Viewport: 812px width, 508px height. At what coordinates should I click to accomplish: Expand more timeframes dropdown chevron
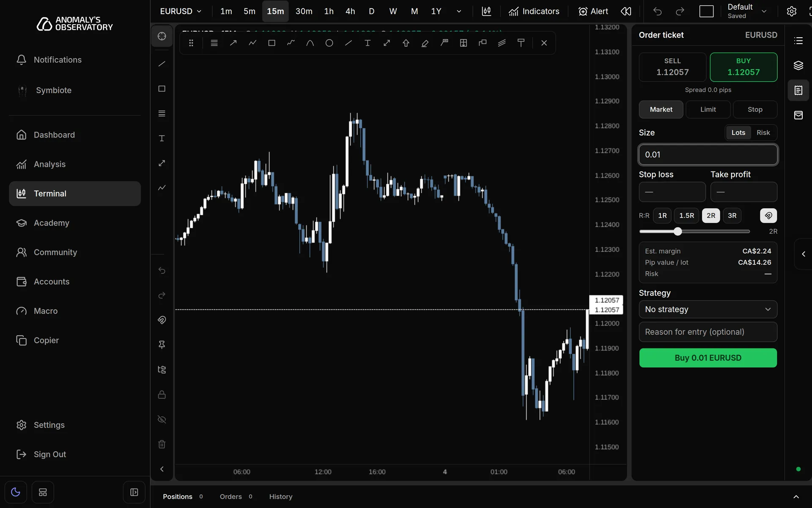[459, 11]
